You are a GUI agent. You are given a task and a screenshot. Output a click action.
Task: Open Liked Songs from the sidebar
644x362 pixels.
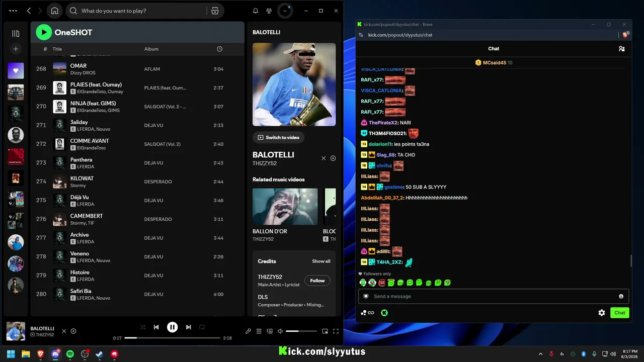16,70
